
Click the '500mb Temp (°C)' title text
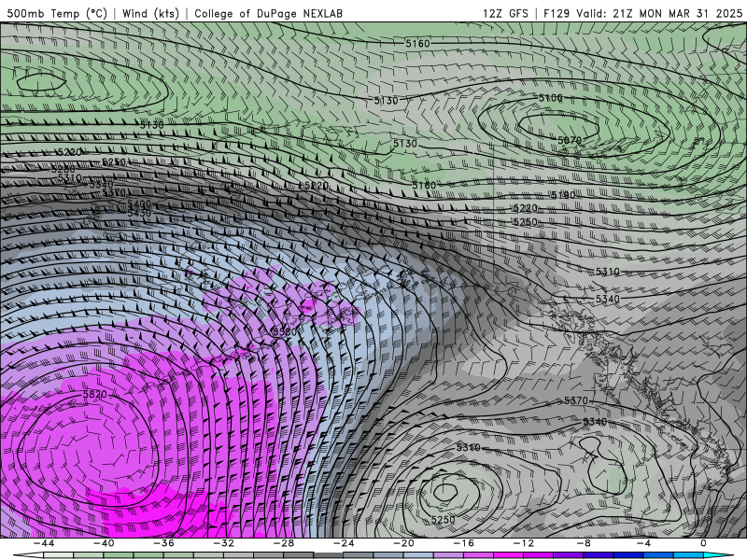click(x=57, y=13)
